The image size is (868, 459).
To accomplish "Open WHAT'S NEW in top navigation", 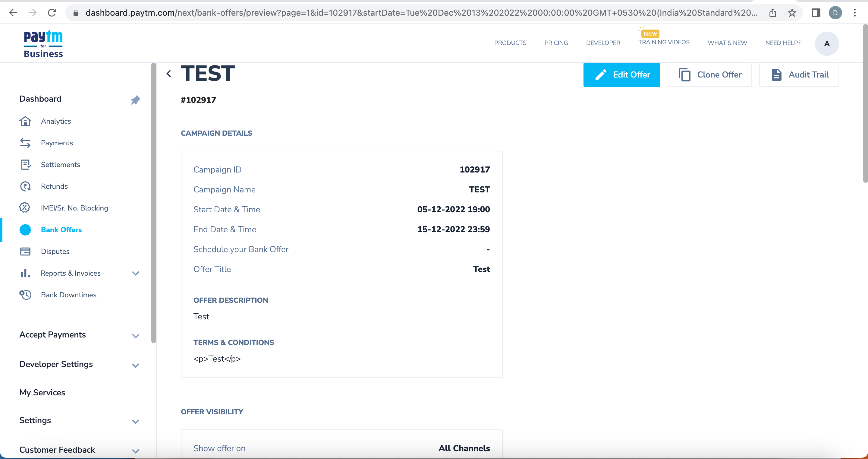I will [727, 43].
